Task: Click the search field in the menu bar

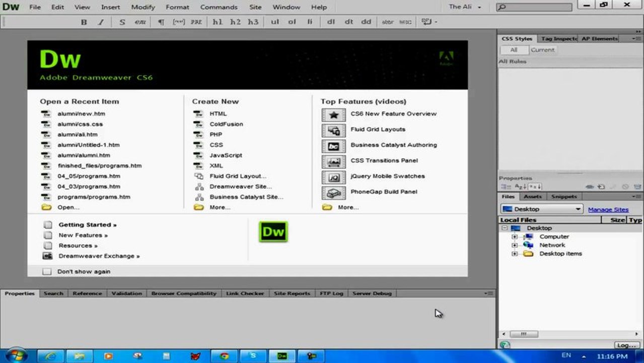Action: tap(534, 7)
